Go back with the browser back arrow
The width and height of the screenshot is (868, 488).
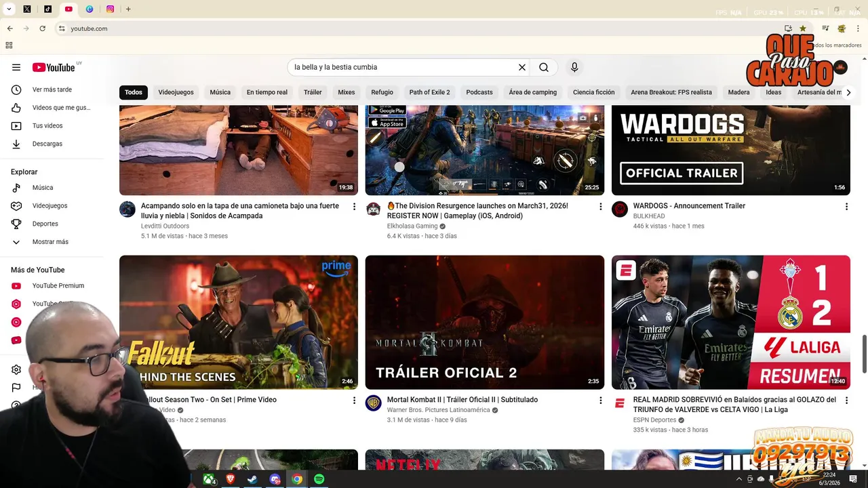tap(9, 28)
